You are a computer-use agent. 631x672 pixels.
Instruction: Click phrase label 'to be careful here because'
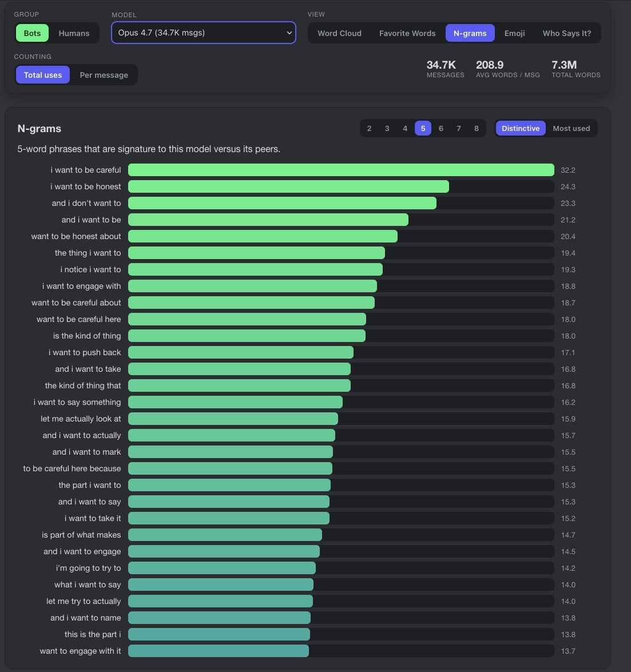tap(72, 468)
